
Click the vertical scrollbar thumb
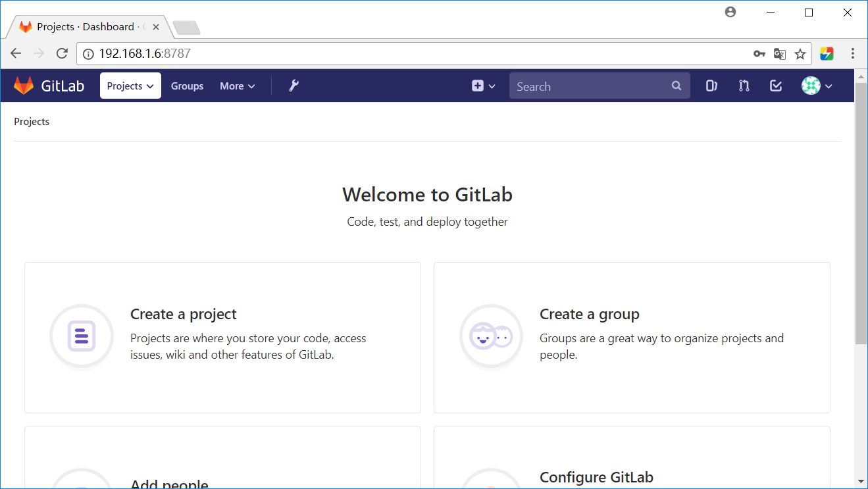[861, 213]
